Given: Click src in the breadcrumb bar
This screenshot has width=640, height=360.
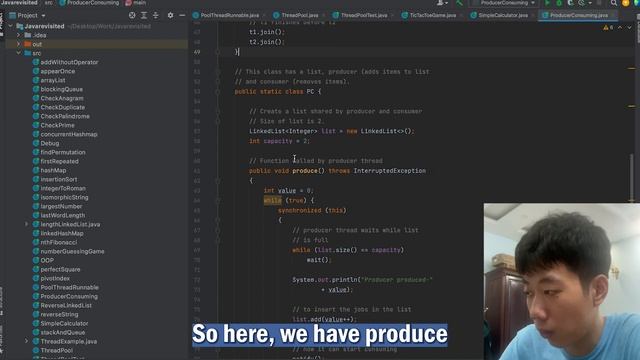Looking at the screenshot, I should [49, 3].
